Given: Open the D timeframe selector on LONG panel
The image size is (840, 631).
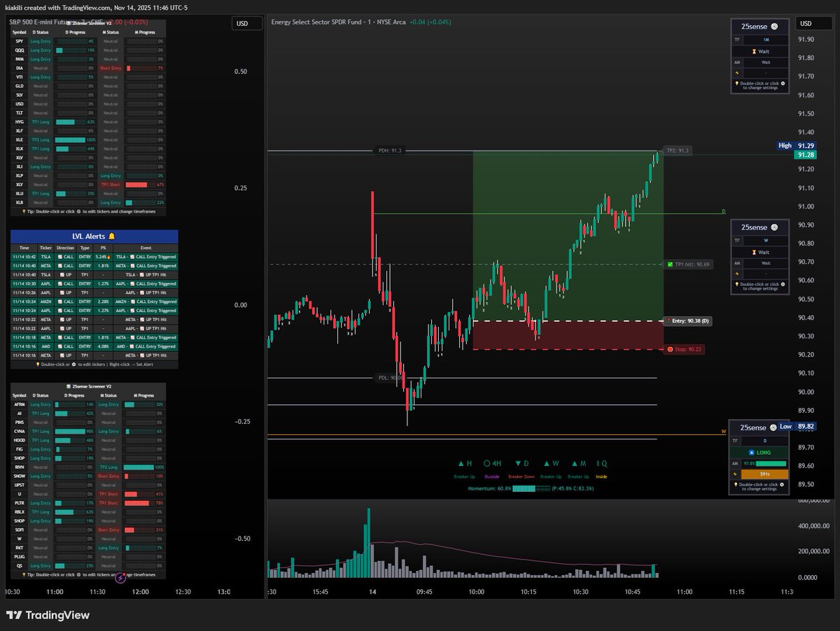Looking at the screenshot, I should [765, 441].
